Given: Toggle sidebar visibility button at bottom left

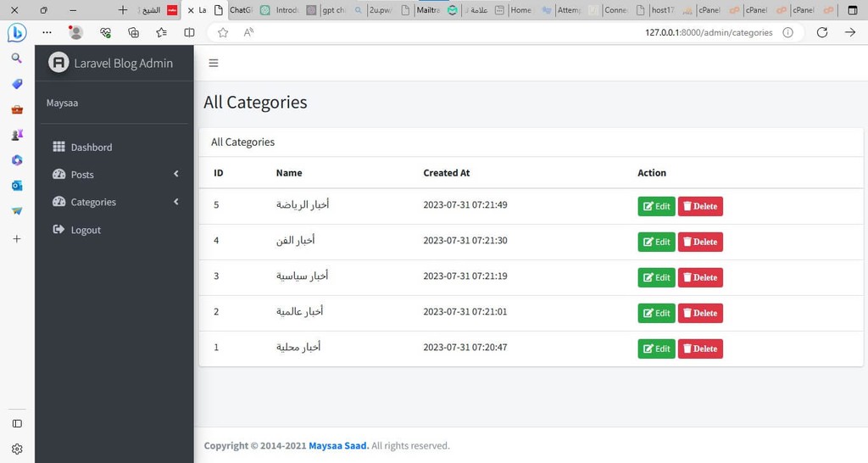Looking at the screenshot, I should (17, 424).
